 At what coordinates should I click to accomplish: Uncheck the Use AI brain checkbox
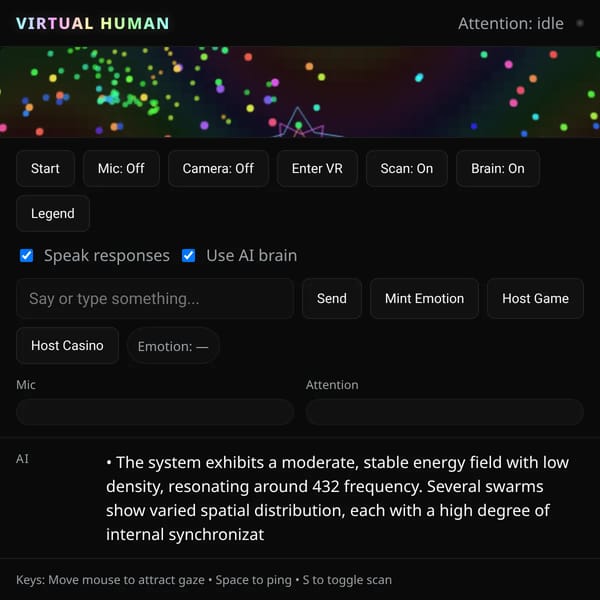[189, 256]
